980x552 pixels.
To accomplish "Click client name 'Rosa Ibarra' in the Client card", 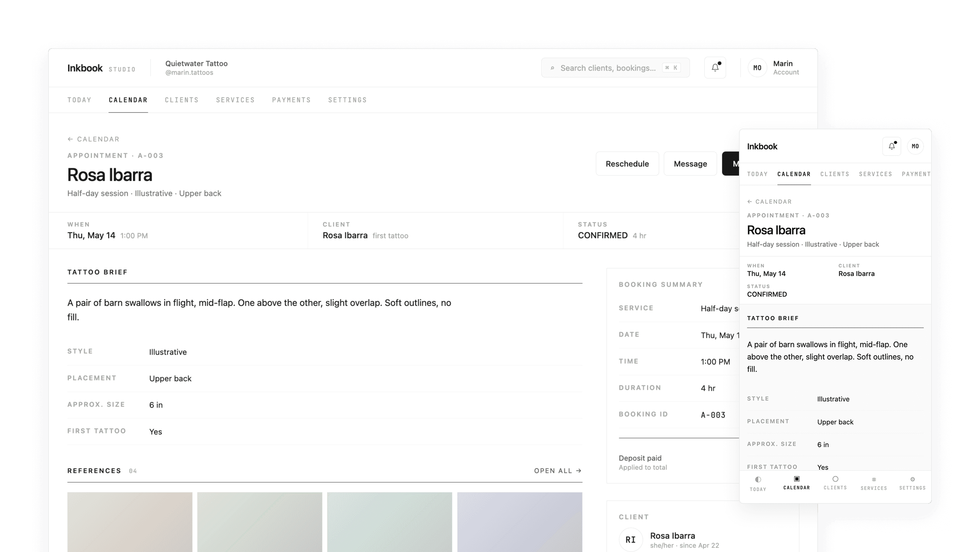I will [673, 536].
